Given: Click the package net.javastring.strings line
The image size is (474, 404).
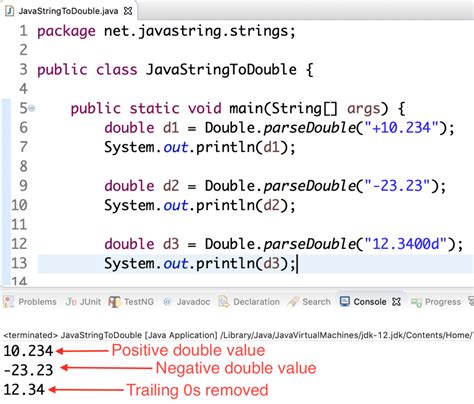Looking at the screenshot, I should coord(166,31).
